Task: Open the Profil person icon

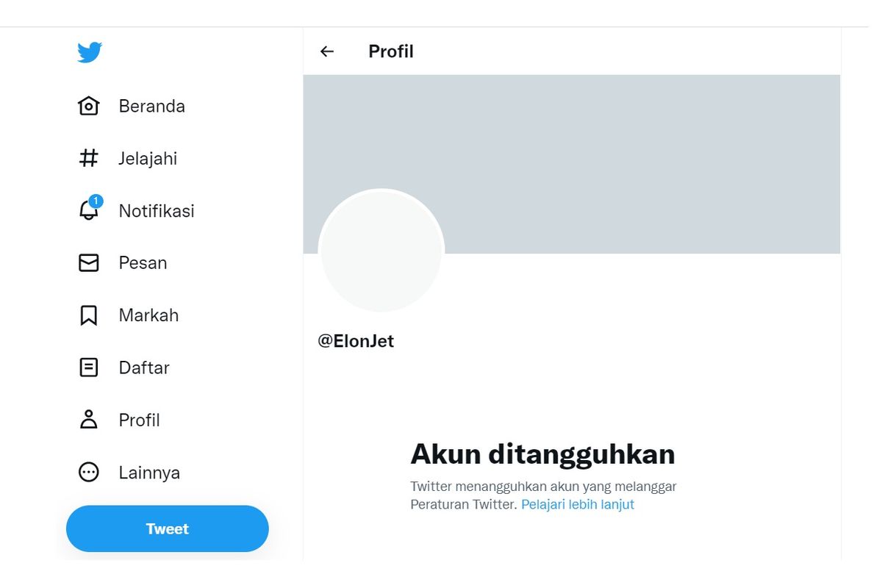Action: 88,420
